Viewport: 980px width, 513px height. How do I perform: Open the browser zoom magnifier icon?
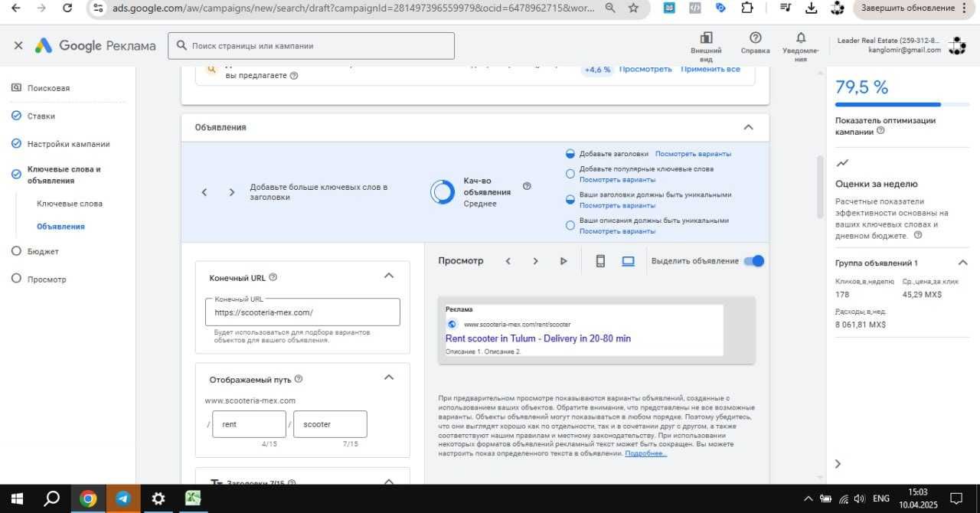point(609,8)
